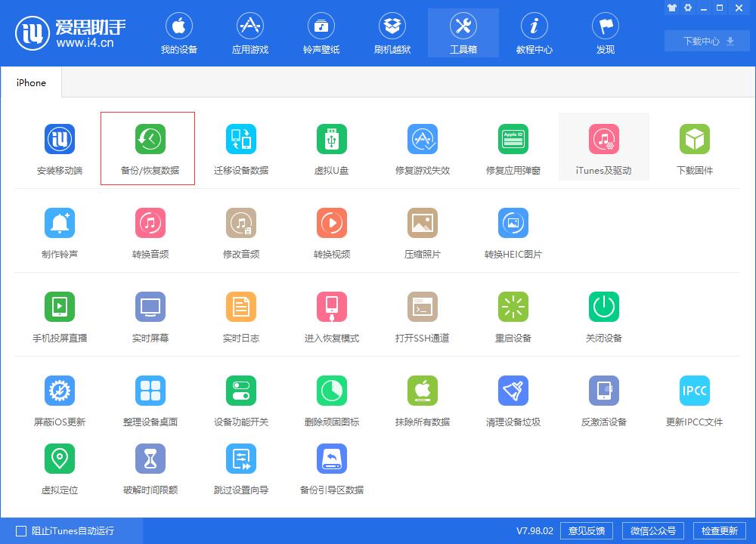Select the 关闭设备 shutdown tool
Image resolution: width=756 pixels, height=544 pixels.
pyautogui.click(x=603, y=314)
